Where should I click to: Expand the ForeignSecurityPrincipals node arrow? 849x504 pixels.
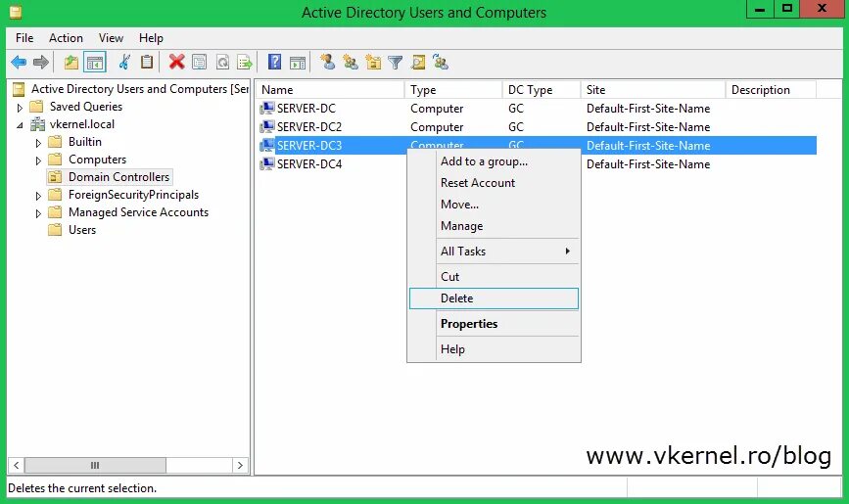(38, 196)
